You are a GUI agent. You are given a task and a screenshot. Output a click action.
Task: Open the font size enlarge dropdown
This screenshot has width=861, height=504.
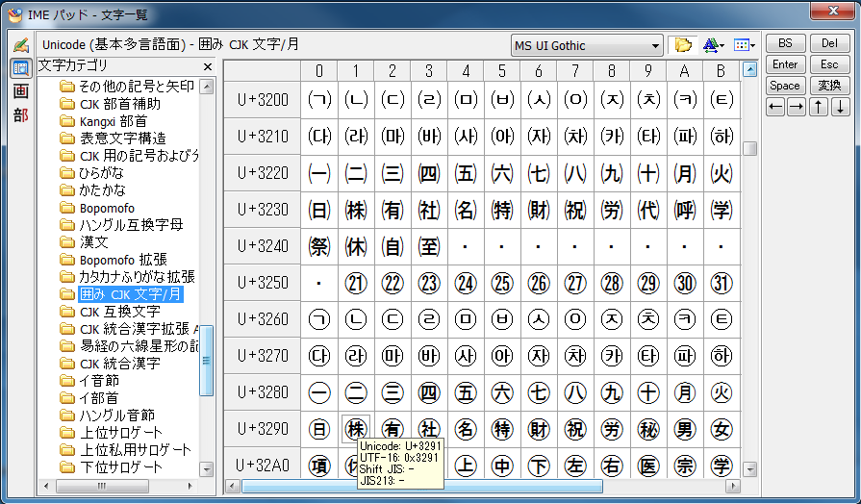click(713, 45)
